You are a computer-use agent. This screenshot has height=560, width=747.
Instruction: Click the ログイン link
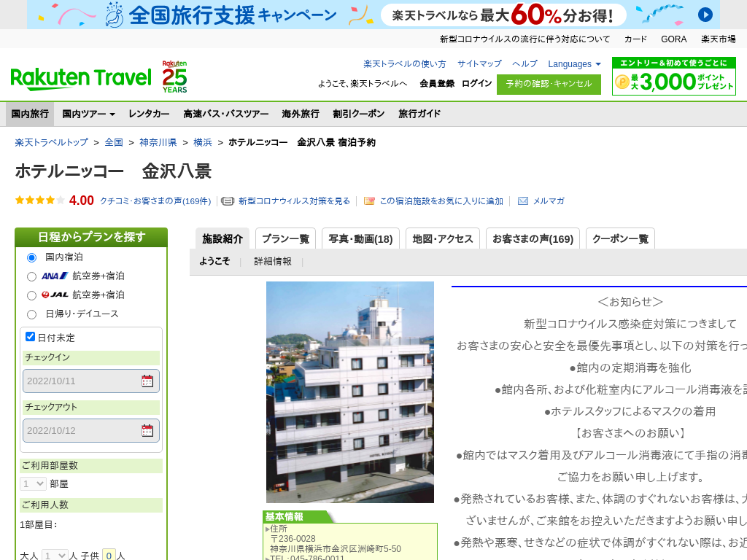coord(476,83)
